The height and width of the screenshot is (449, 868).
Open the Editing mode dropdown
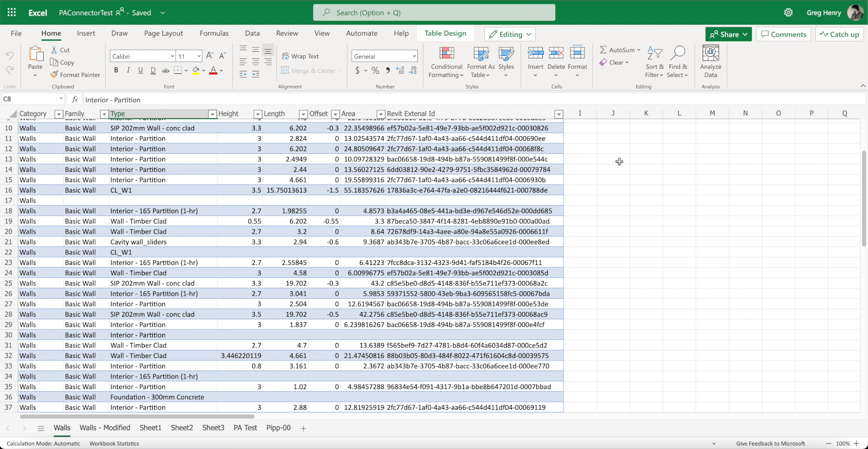coord(510,34)
